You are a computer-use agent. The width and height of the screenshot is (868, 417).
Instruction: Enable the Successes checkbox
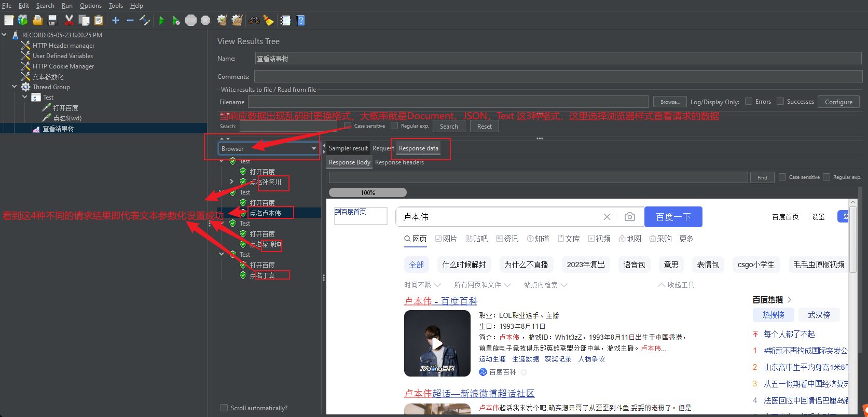780,101
